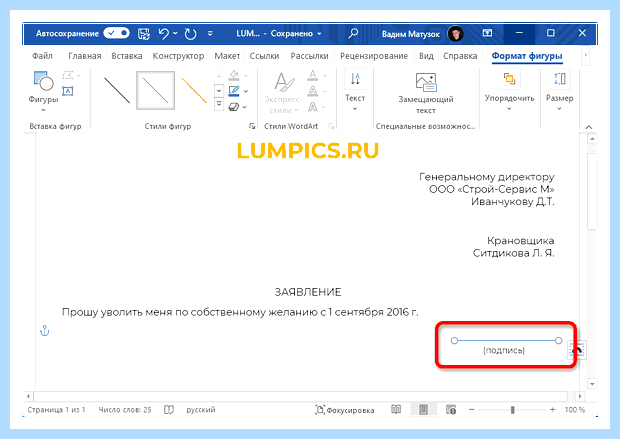
Task: Select the left handle of the line
Action: click(x=454, y=341)
